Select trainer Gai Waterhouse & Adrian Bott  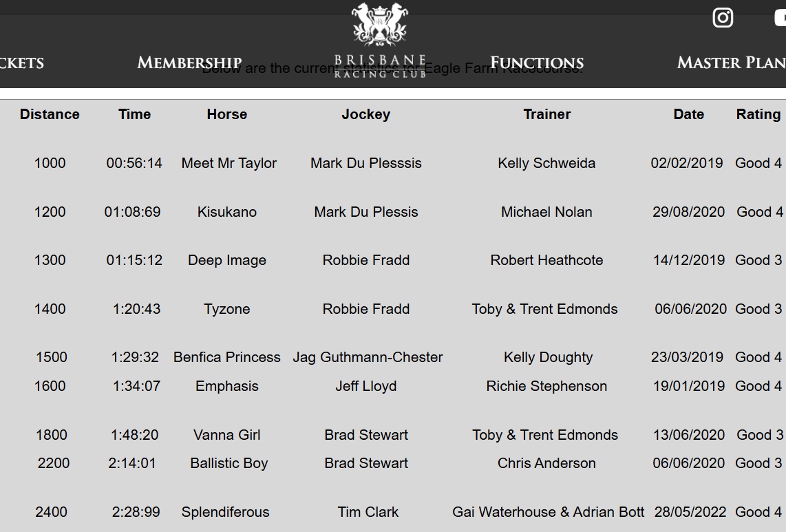point(547,512)
